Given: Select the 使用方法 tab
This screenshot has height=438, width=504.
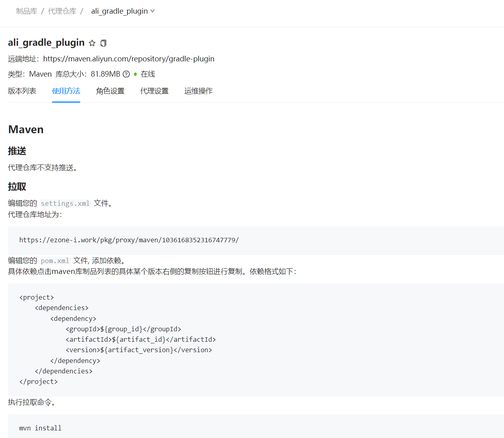Looking at the screenshot, I should click(66, 91).
